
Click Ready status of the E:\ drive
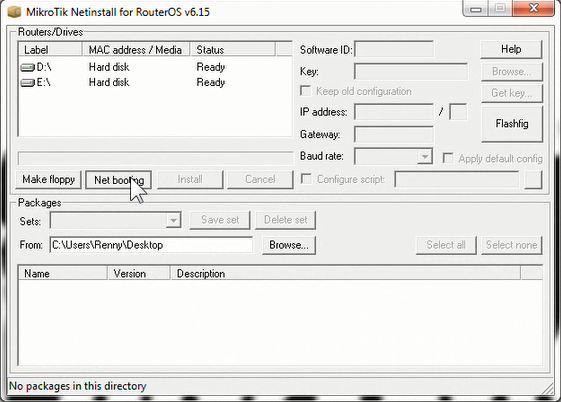tap(211, 83)
